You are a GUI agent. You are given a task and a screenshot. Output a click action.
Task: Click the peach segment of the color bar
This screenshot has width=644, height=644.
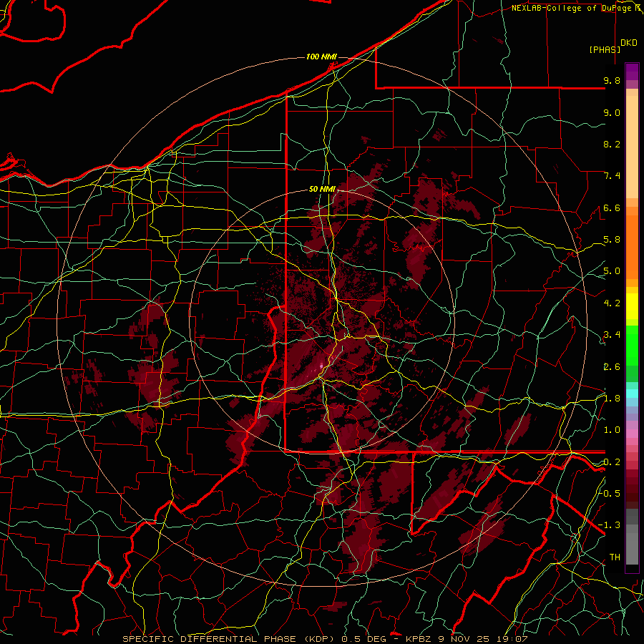pyautogui.click(x=632, y=147)
